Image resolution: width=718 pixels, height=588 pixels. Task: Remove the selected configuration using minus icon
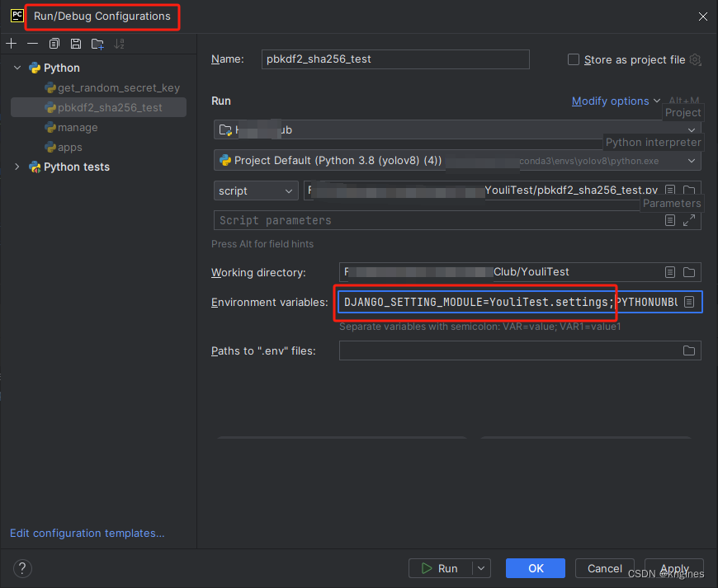[x=32, y=43]
